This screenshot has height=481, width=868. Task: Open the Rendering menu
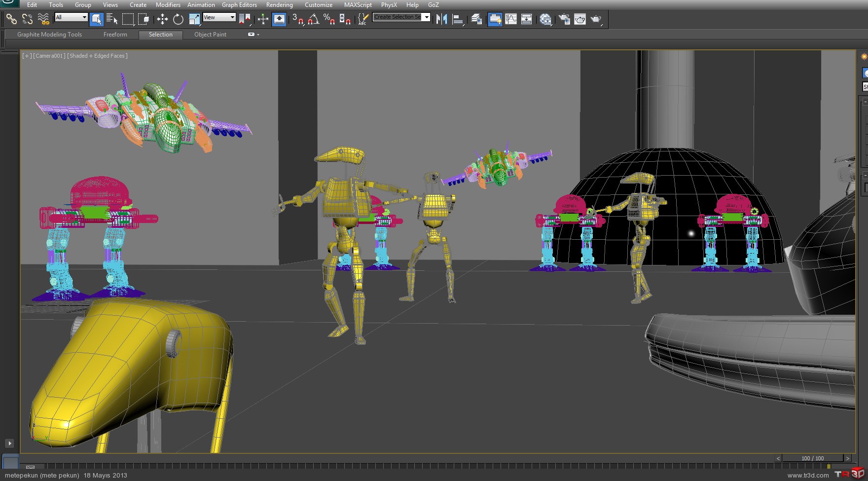(x=279, y=4)
